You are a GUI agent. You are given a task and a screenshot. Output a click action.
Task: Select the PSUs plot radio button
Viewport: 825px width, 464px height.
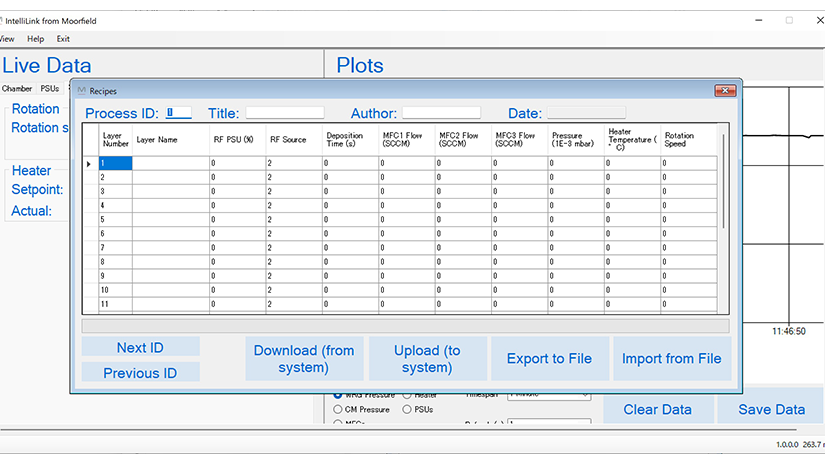click(x=407, y=409)
